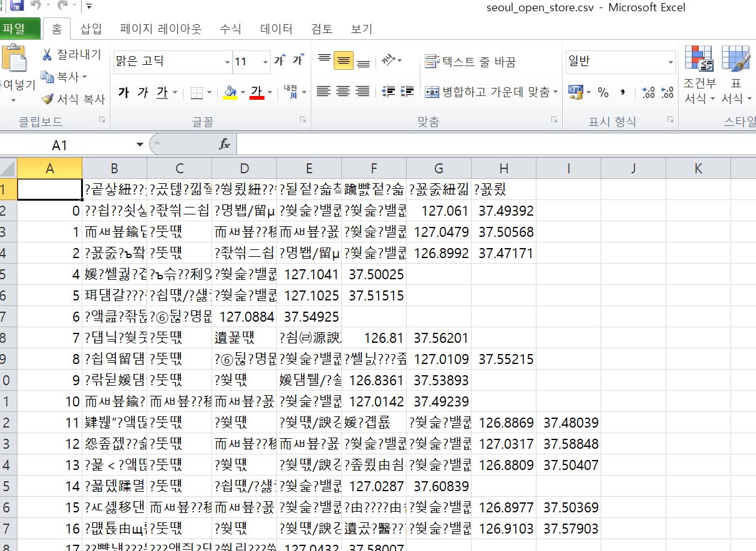Center cell text horizontally
This screenshot has height=551, width=756.
pos(343,92)
